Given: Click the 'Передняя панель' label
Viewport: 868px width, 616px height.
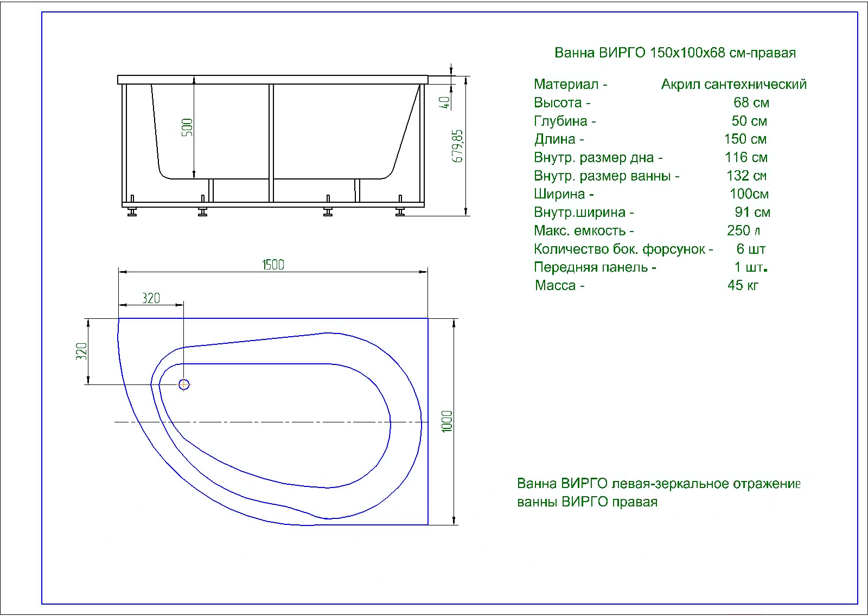Looking at the screenshot, I should pos(595,267).
